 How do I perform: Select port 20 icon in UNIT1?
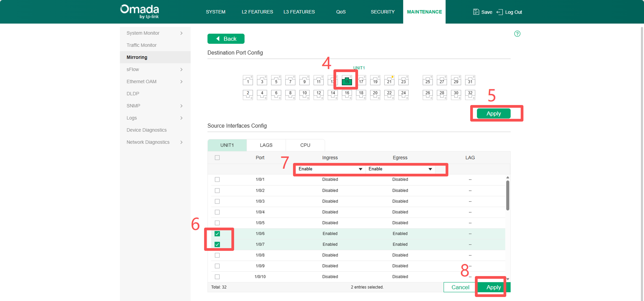(x=375, y=95)
